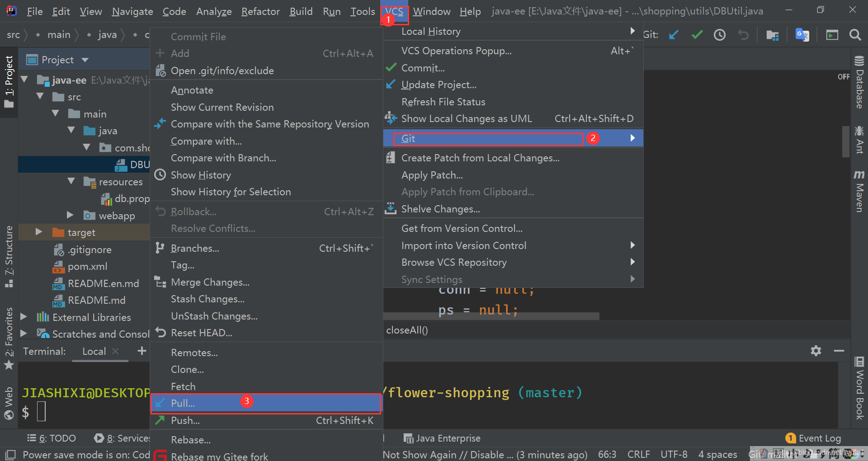Collapse the java folder in tree

coord(71,130)
